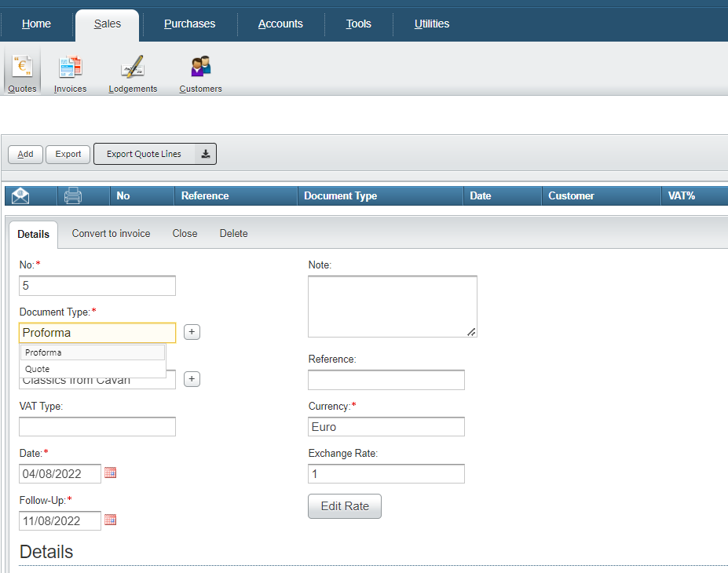
Task: Click the printer column icon
Action: point(73,195)
